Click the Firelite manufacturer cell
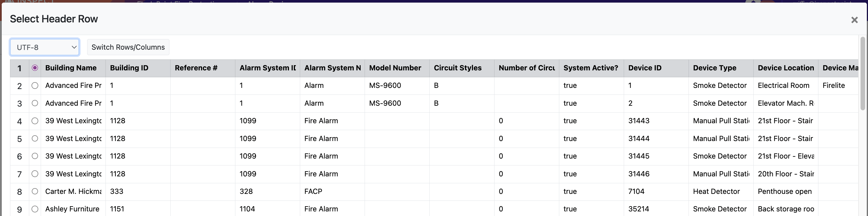The height and width of the screenshot is (216, 868). coord(838,86)
